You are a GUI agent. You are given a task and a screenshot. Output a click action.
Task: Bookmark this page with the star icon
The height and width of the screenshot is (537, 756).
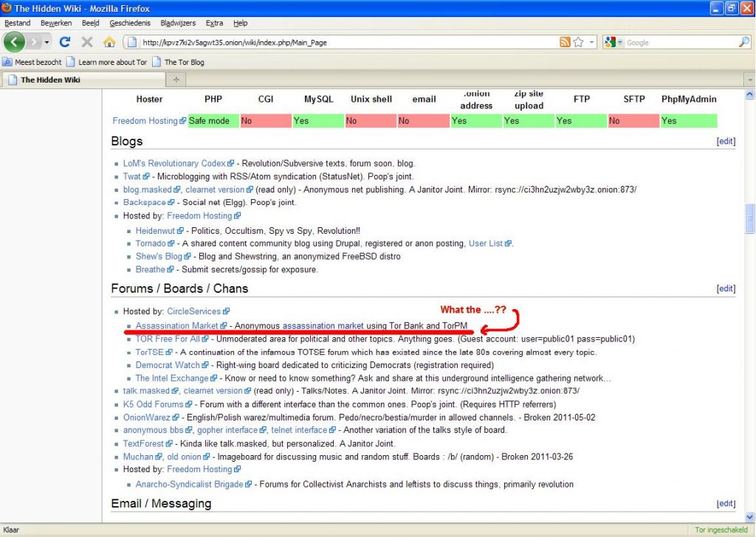click(579, 42)
